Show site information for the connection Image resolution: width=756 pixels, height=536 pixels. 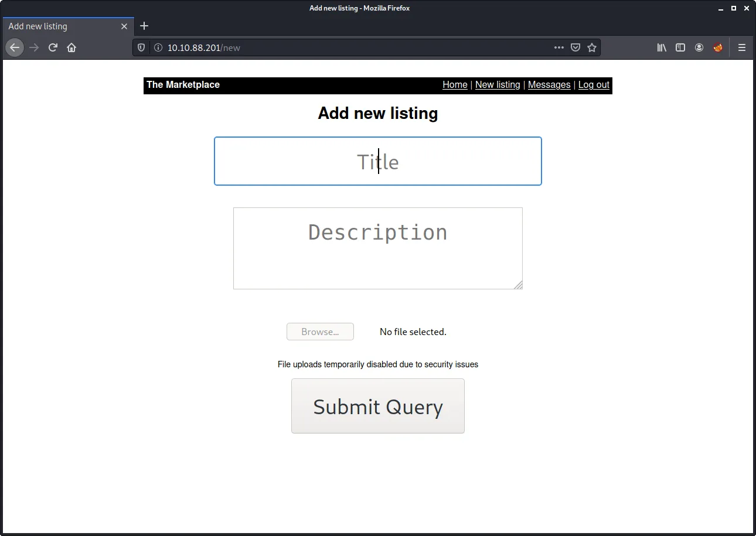click(x=158, y=47)
